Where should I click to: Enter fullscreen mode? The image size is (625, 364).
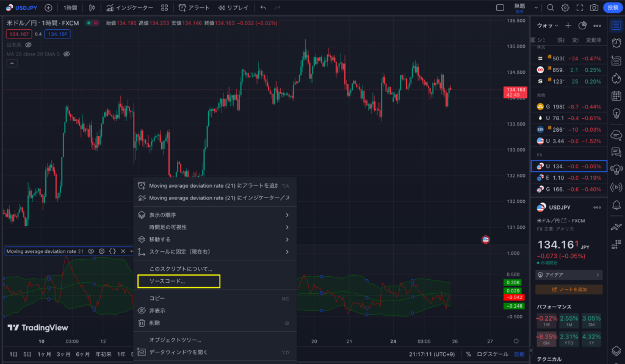[x=580, y=7]
